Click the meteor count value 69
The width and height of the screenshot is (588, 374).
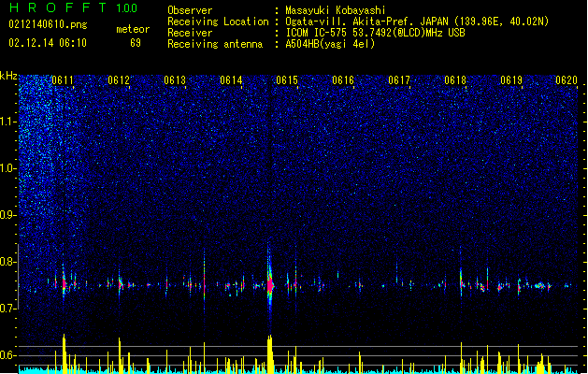(136, 43)
